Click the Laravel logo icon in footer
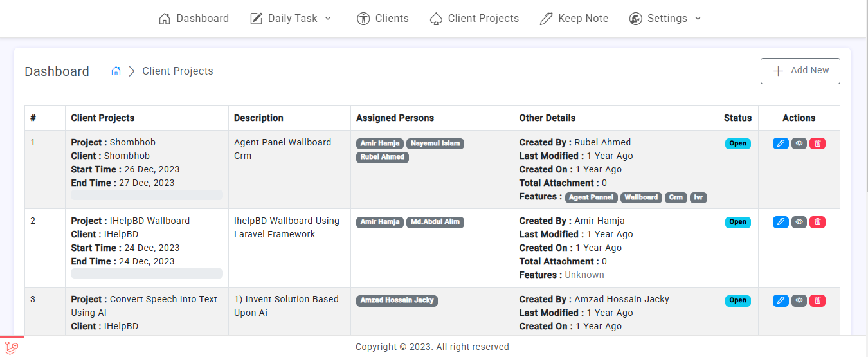 (x=12, y=347)
